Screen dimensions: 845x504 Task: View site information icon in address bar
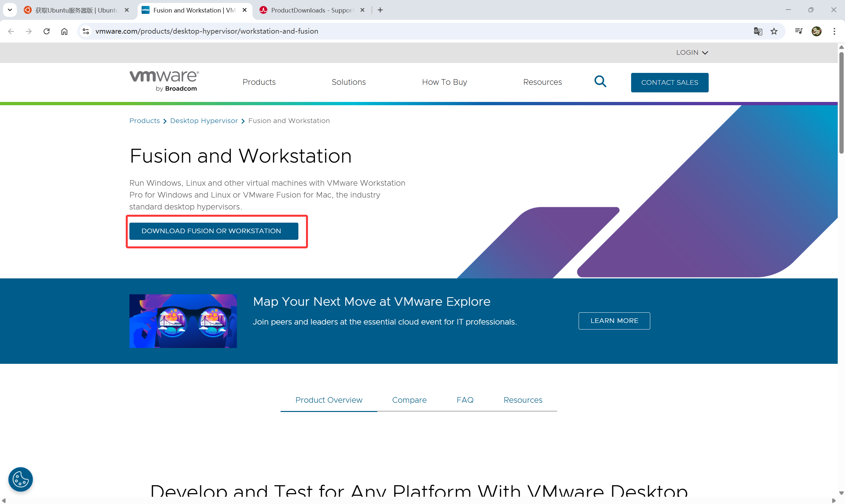[x=86, y=31]
